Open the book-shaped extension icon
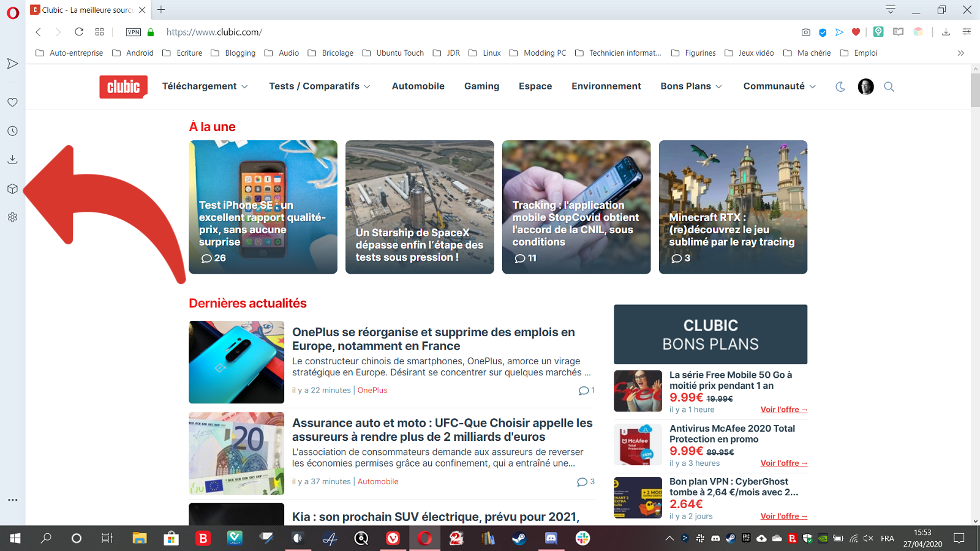980x551 pixels. pos(898,32)
